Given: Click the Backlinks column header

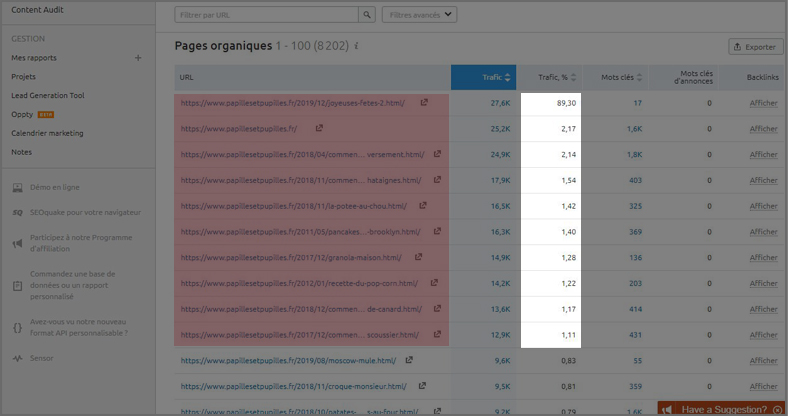Looking at the screenshot, I should [762, 77].
